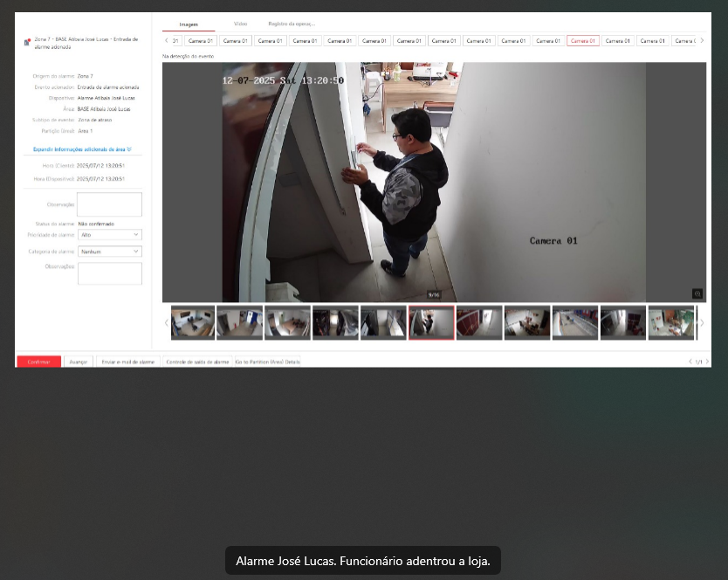
Task: Go to next page in bottom pager
Action: (707, 362)
